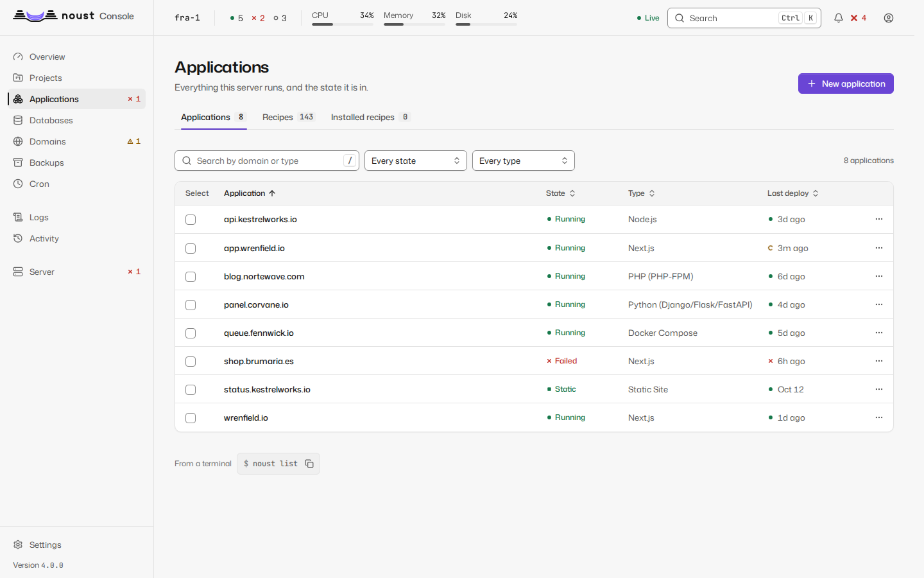Sort table by Application column
The height and width of the screenshot is (578, 924).
pyautogui.click(x=250, y=193)
